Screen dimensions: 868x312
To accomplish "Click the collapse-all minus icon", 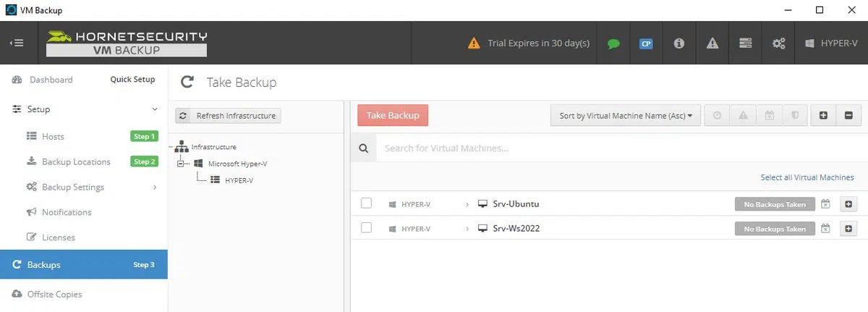I will pyautogui.click(x=848, y=115).
